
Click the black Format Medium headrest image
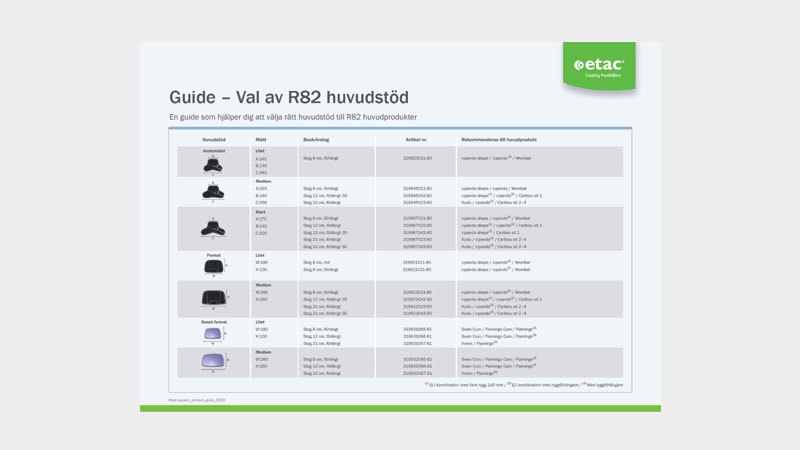[214, 297]
